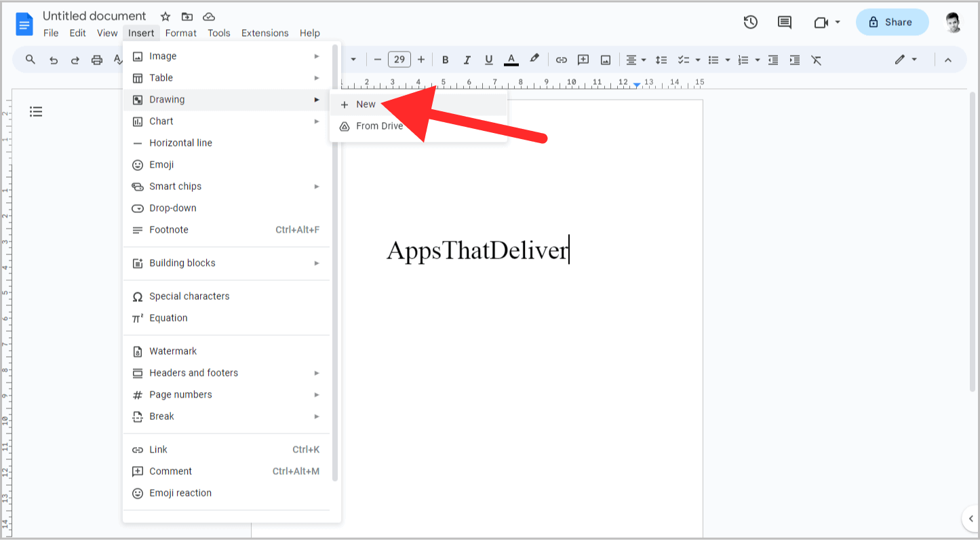The height and width of the screenshot is (540, 980).
Task: Toggle underline formatting
Action: (488, 60)
